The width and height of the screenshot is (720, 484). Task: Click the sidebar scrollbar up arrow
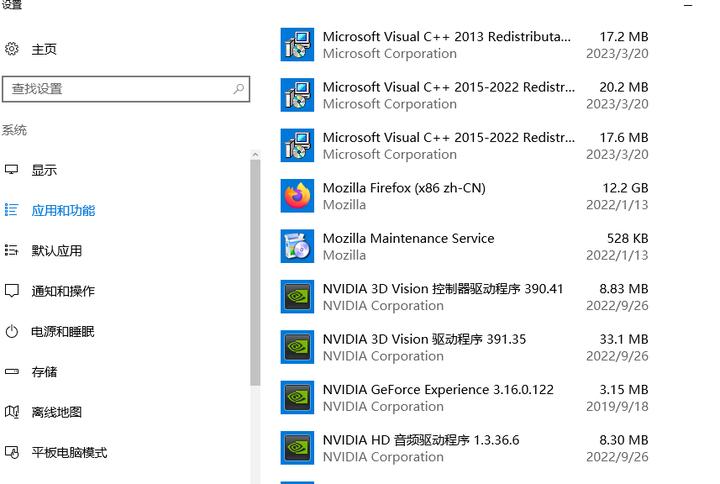[x=255, y=155]
